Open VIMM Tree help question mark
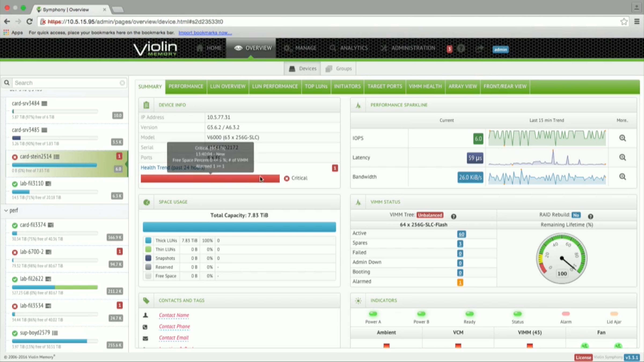This screenshot has width=644, height=362. coord(453,216)
